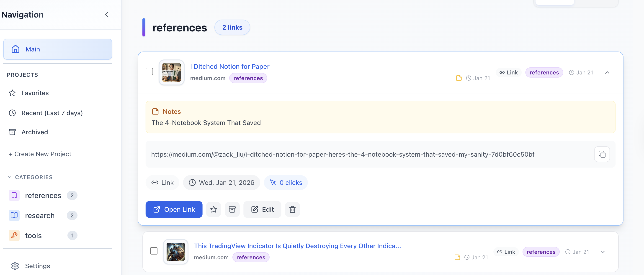Click the research category book icon
Viewport: 644px width, 275px height.
(14, 215)
